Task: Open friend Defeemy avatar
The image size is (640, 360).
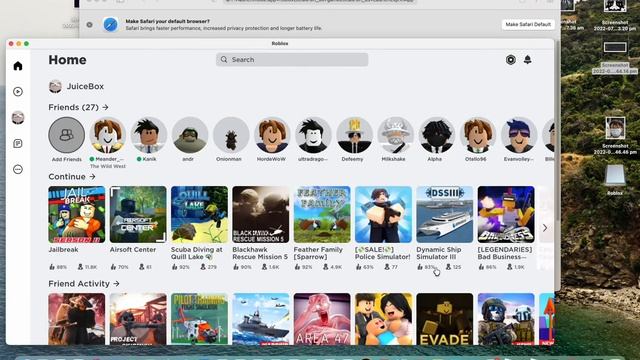Action: 354,135
